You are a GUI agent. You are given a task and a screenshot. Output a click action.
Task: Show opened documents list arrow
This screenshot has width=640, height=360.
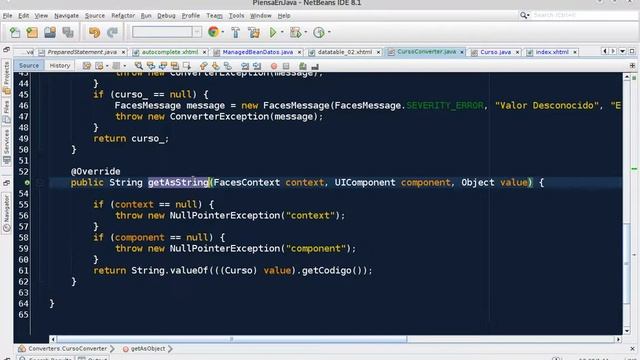coord(622,51)
